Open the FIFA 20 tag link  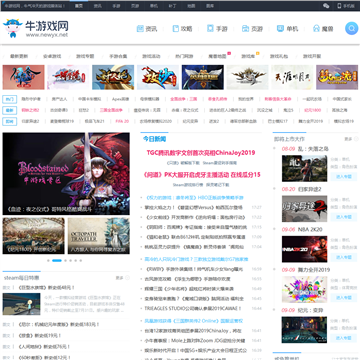(x=122, y=121)
